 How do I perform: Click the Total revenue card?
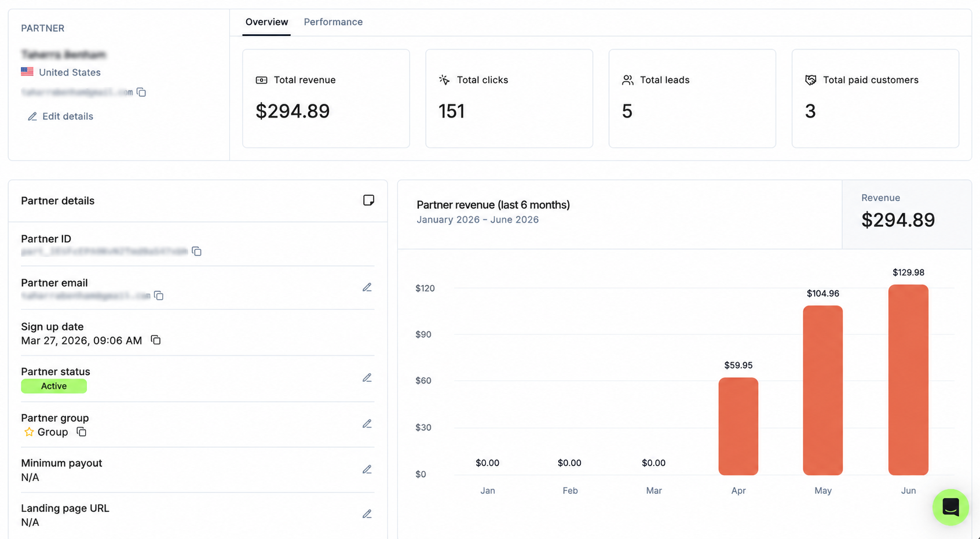tap(326, 99)
